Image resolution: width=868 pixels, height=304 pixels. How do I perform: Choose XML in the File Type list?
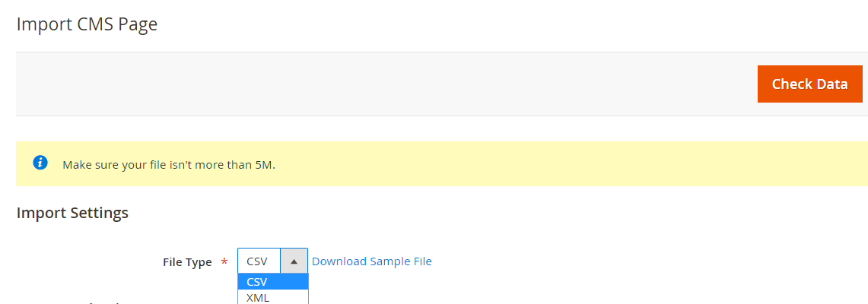[x=272, y=297]
